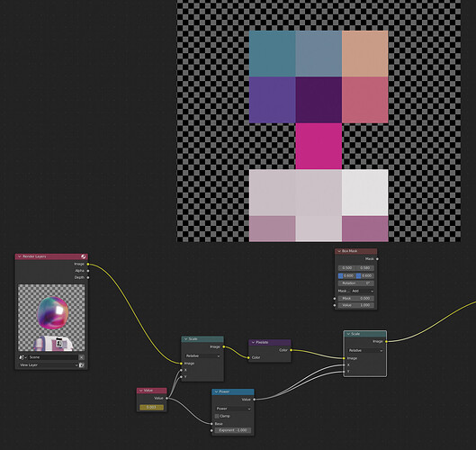Click the Pixelate node's Color output socket
Image resolution: width=476 pixels, height=450 pixels.
291,350
